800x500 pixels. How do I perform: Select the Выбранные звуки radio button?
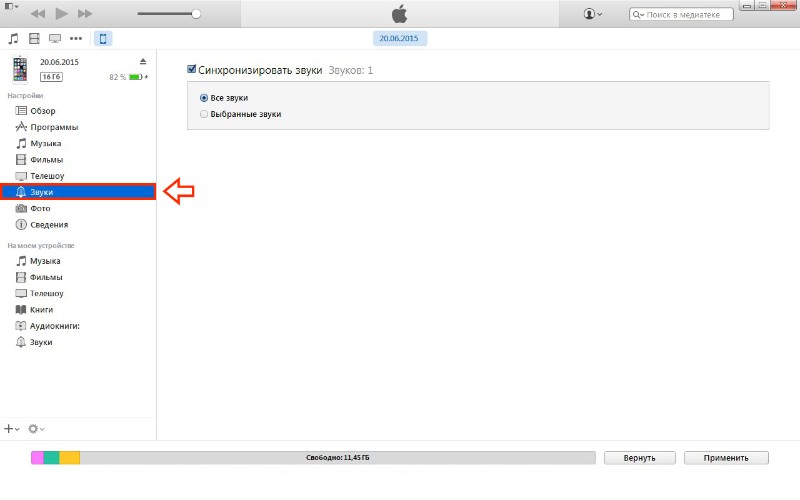pos(204,114)
